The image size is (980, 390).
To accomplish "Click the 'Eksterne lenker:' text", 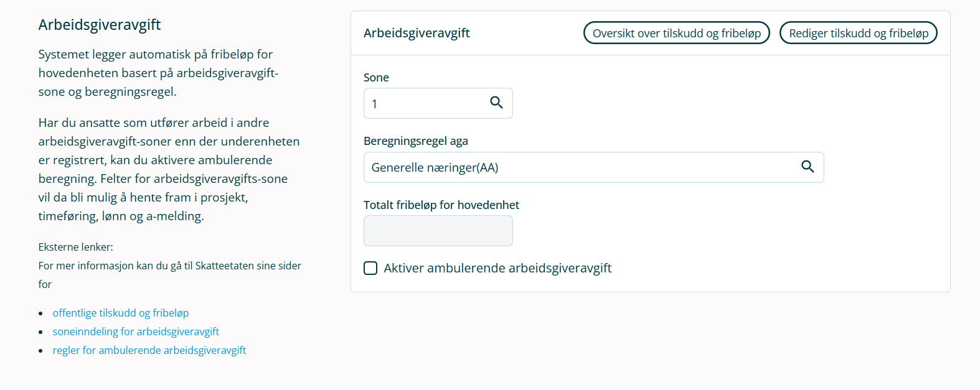I will [76, 247].
